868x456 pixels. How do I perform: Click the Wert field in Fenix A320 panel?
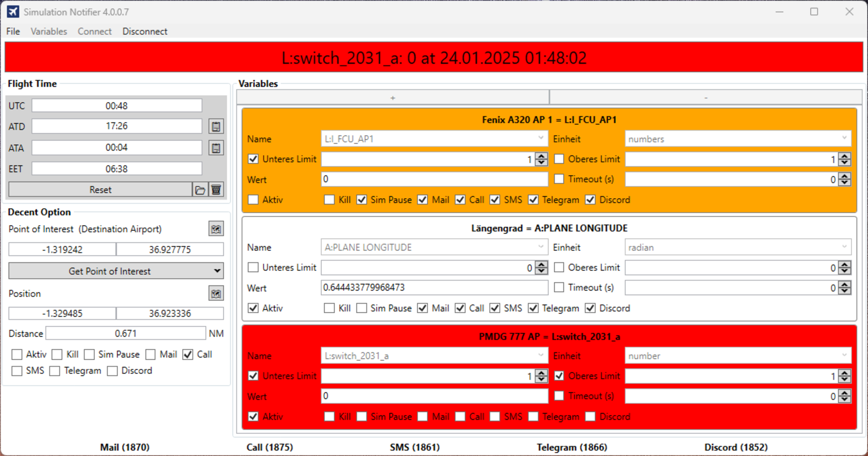[x=434, y=179]
